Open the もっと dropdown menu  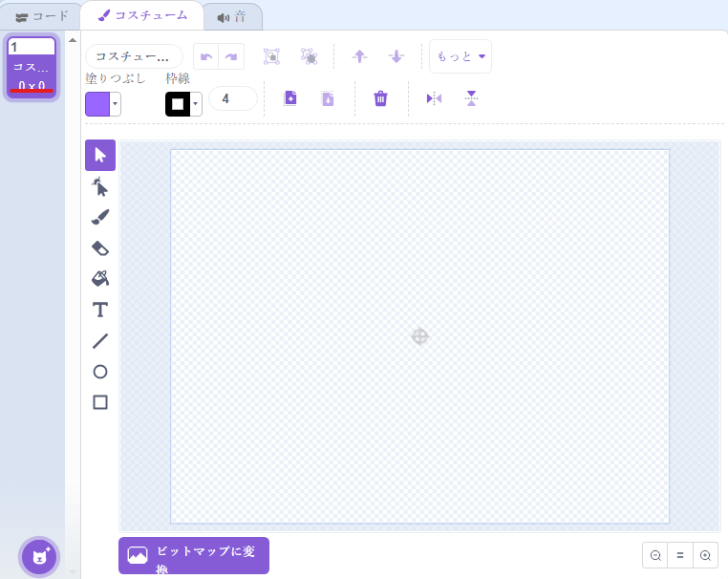click(460, 56)
